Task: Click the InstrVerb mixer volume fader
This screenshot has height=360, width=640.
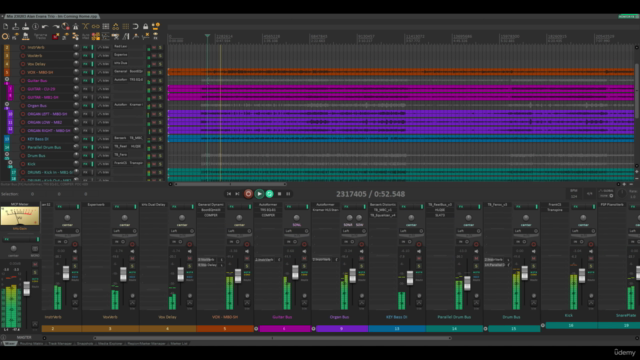Action: tap(66, 273)
